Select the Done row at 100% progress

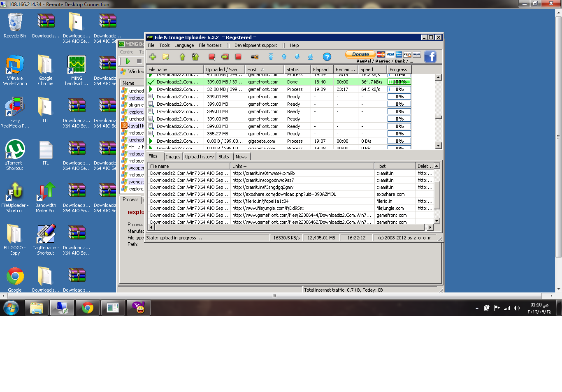[280, 82]
